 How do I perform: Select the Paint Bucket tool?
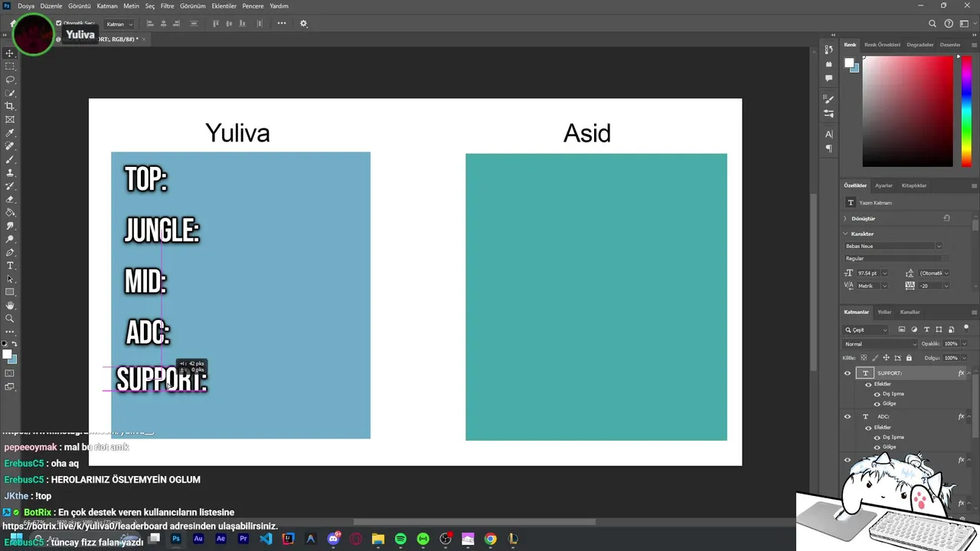pyautogui.click(x=10, y=213)
